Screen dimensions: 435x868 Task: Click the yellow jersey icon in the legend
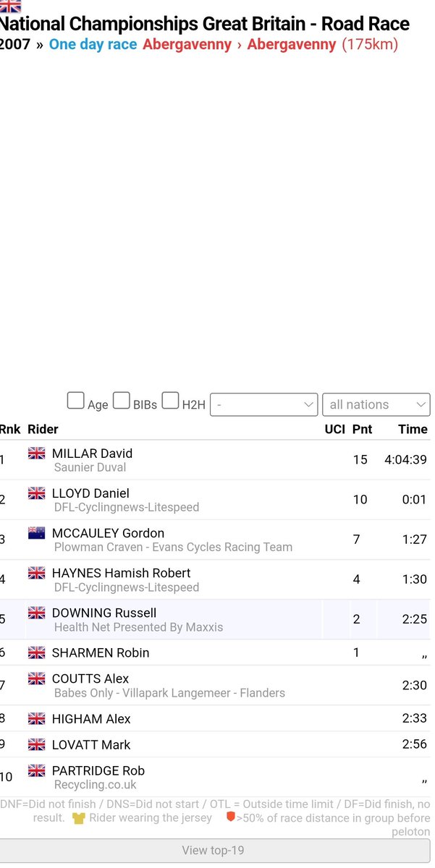click(79, 817)
